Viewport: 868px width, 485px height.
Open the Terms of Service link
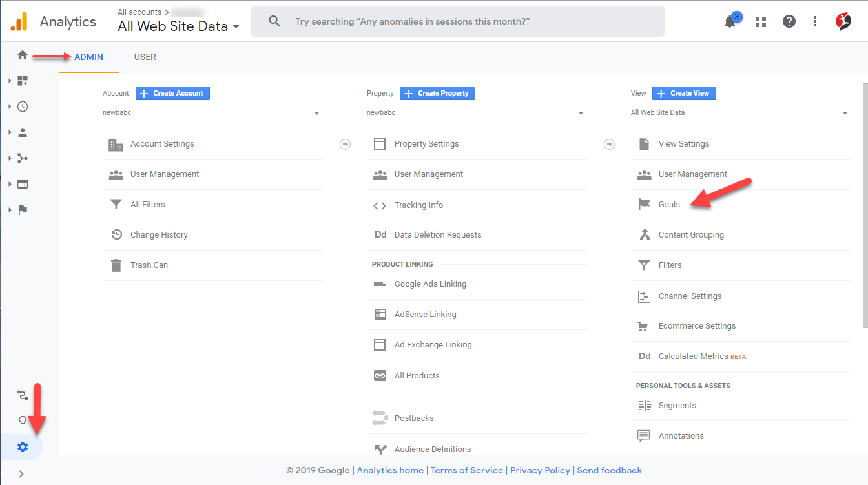pyautogui.click(x=466, y=470)
